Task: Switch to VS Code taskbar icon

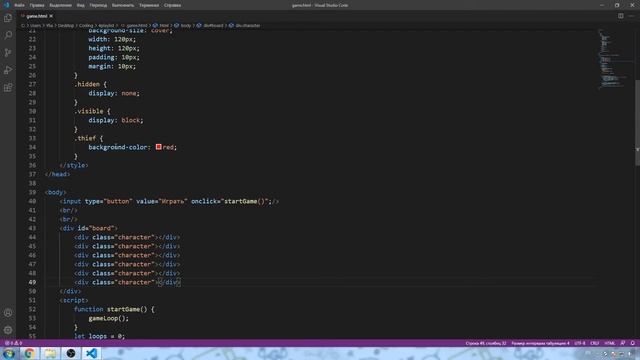Action: coord(91,353)
